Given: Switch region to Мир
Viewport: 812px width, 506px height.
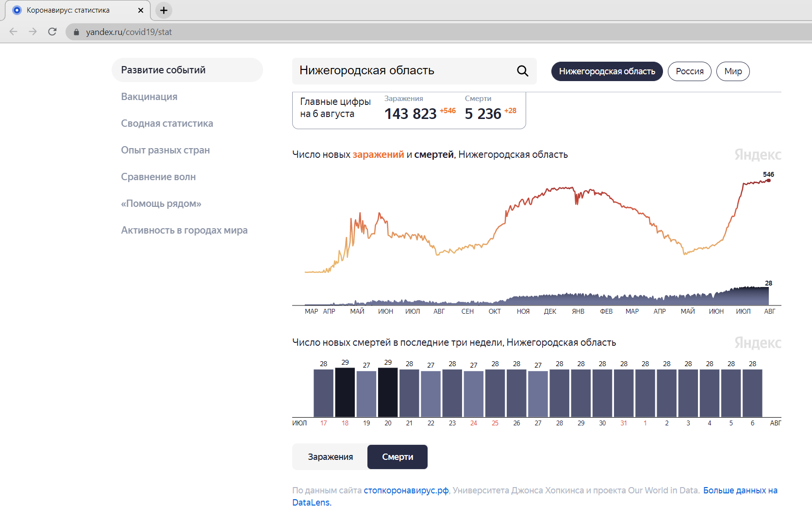Looking at the screenshot, I should coord(733,71).
